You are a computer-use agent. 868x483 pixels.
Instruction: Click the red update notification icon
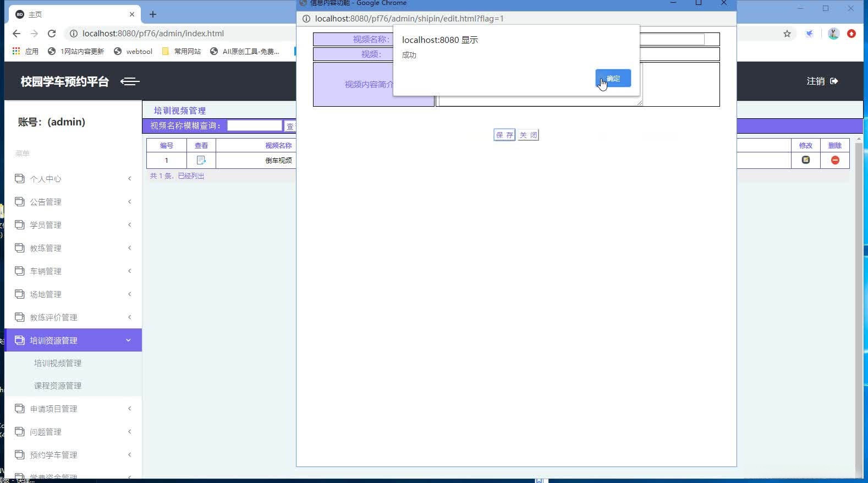[851, 34]
